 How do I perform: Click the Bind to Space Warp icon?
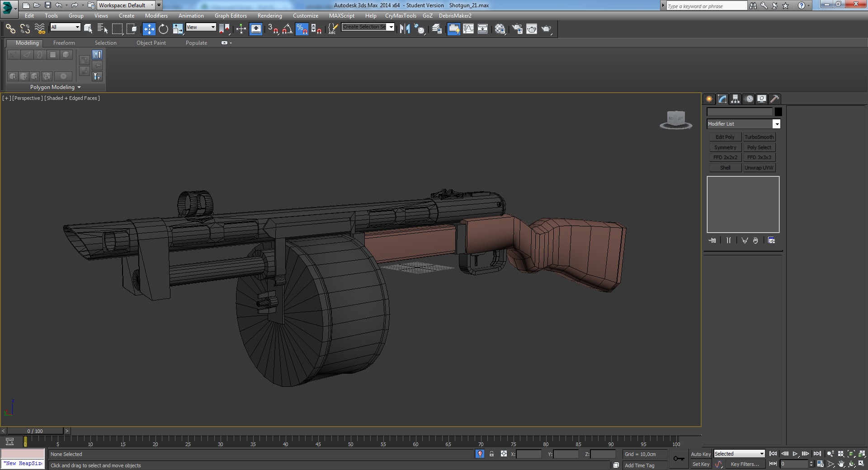tap(40, 29)
